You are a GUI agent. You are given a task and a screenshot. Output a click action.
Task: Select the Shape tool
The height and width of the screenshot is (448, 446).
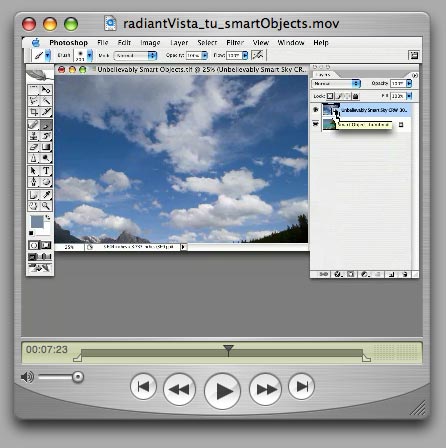click(x=46, y=182)
